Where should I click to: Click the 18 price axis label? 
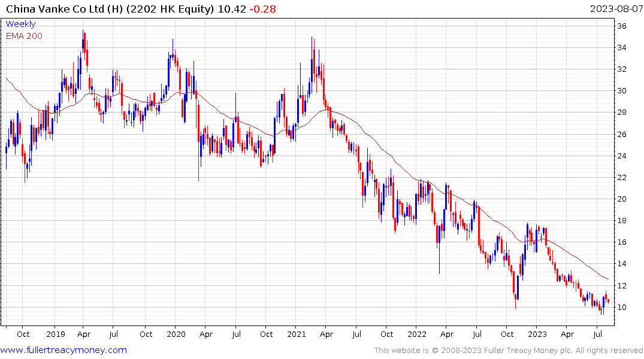[x=622, y=220]
